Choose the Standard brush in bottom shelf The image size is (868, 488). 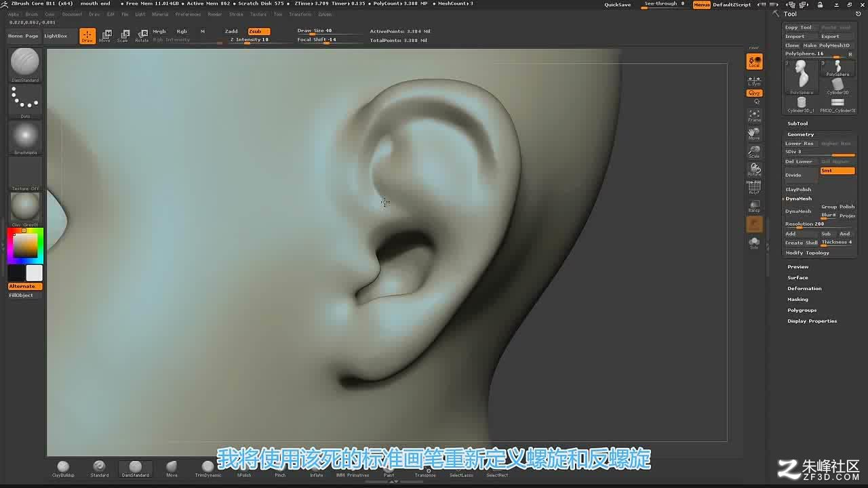point(99,469)
